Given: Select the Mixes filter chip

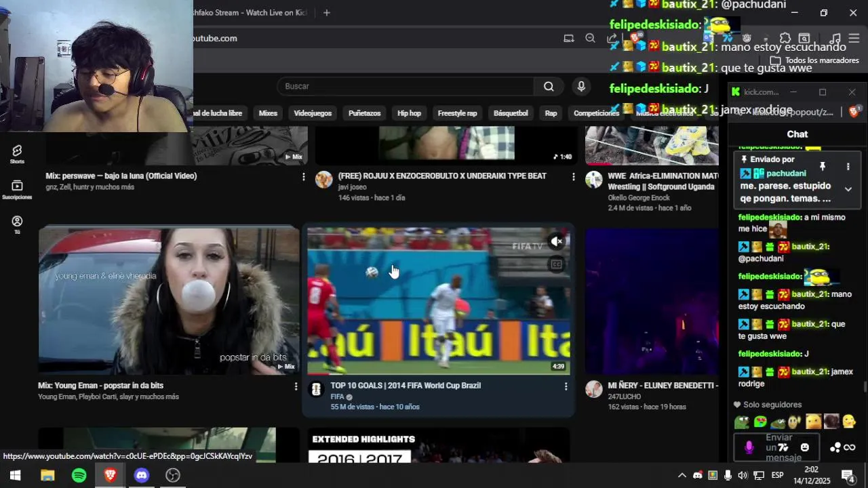Looking at the screenshot, I should (268, 113).
